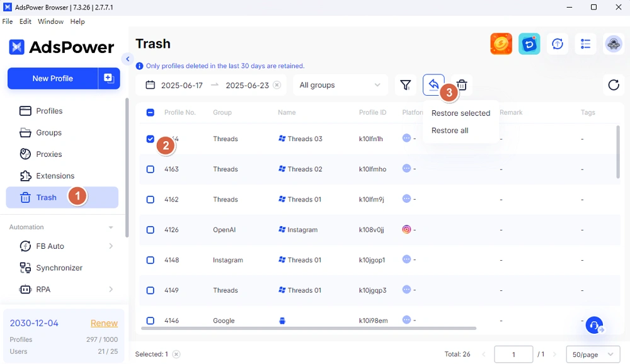Click the restore arrow icon

433,85
